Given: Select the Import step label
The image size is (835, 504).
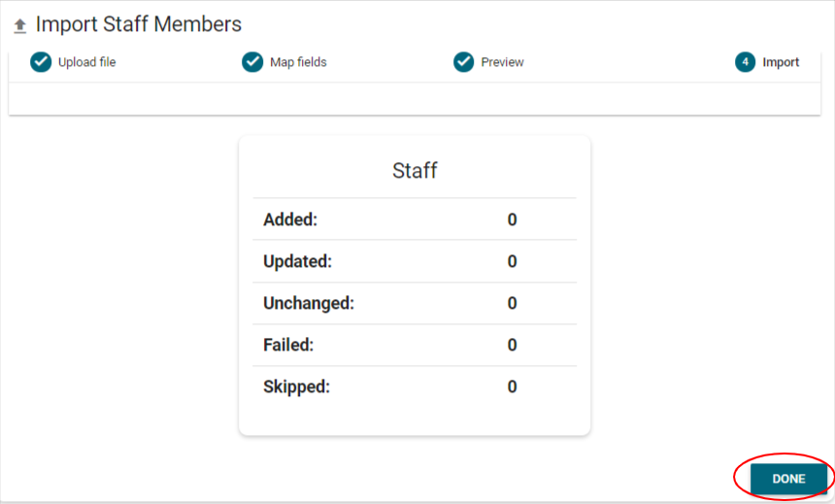Looking at the screenshot, I should tap(781, 62).
